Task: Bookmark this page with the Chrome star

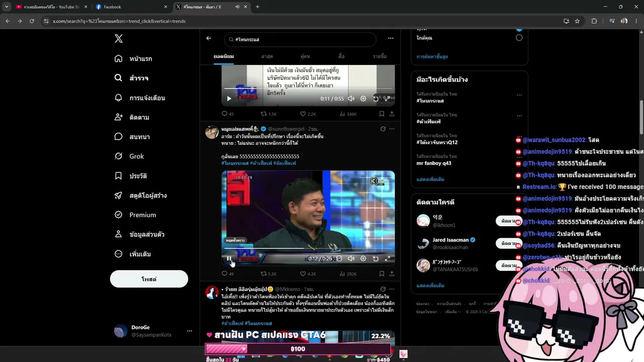Action: coord(577,21)
